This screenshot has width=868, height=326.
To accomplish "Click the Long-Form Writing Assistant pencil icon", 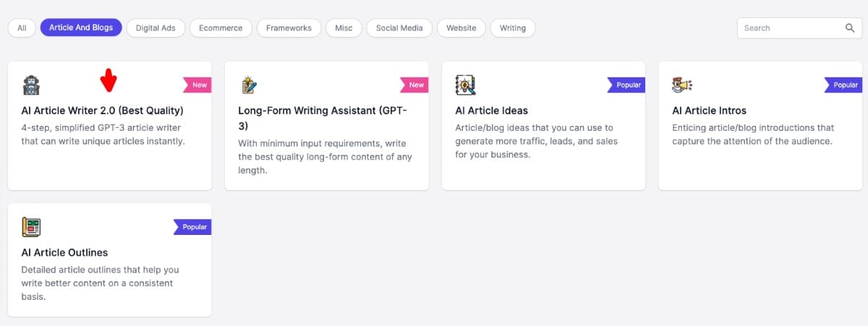I will [249, 85].
